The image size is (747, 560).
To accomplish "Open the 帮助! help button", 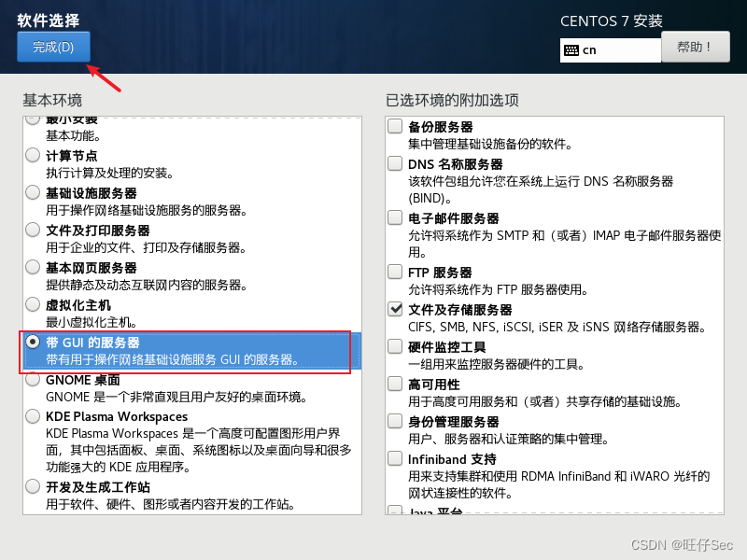I will pyautogui.click(x=695, y=47).
